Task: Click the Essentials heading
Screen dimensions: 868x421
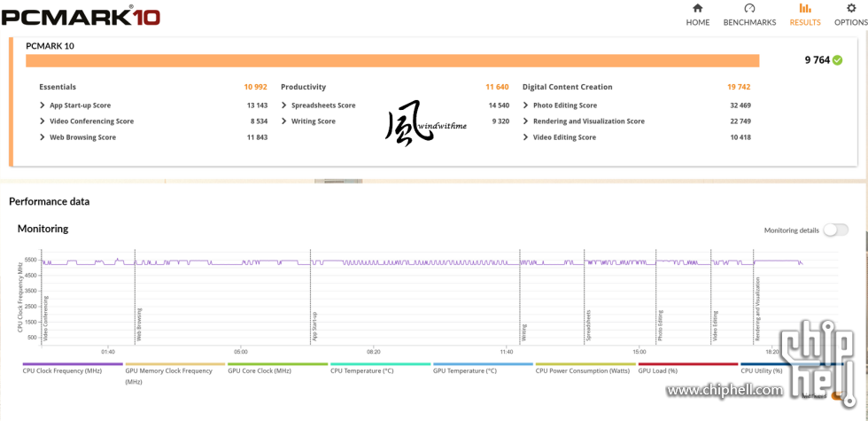Action: click(58, 87)
